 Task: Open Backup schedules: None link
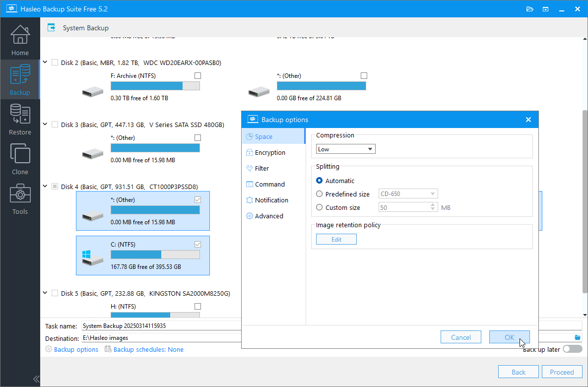pos(148,349)
